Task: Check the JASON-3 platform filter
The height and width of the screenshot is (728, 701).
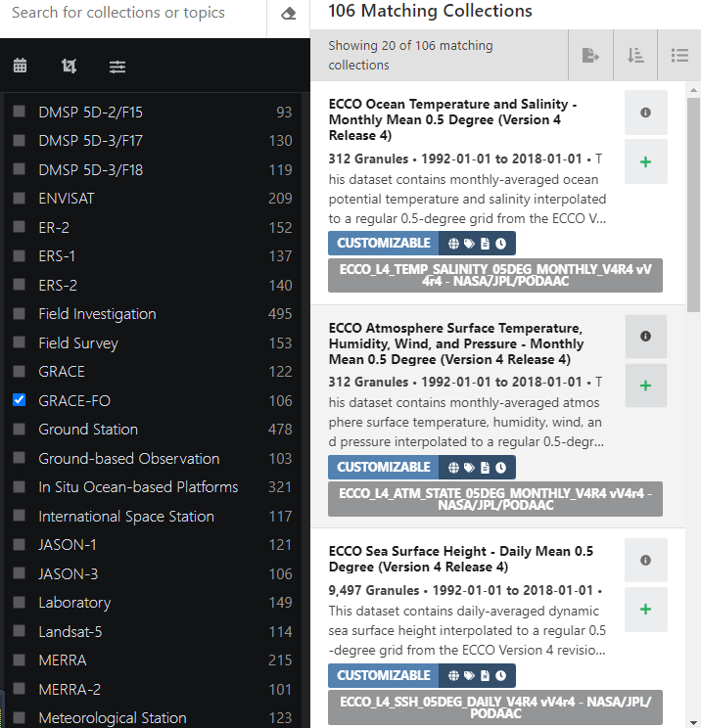Action: 19,573
